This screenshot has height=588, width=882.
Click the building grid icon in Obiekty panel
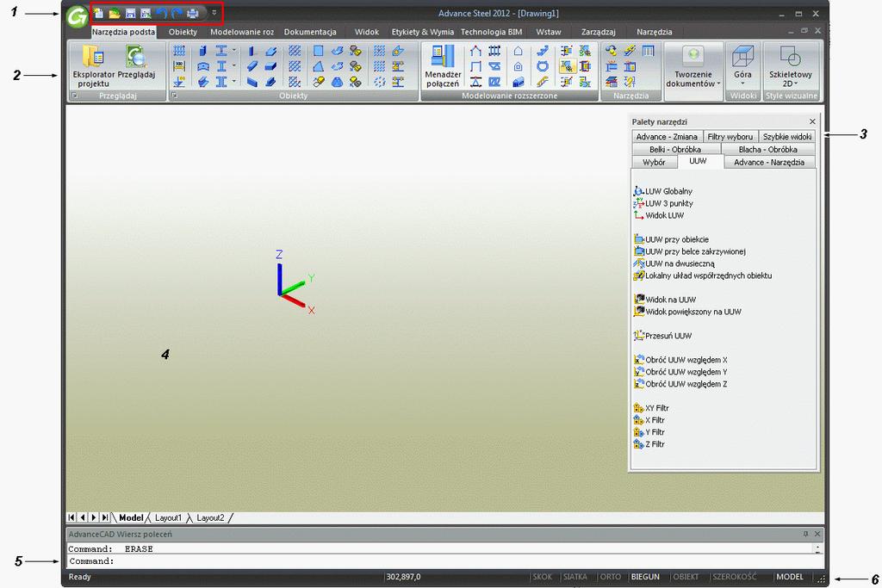click(179, 51)
